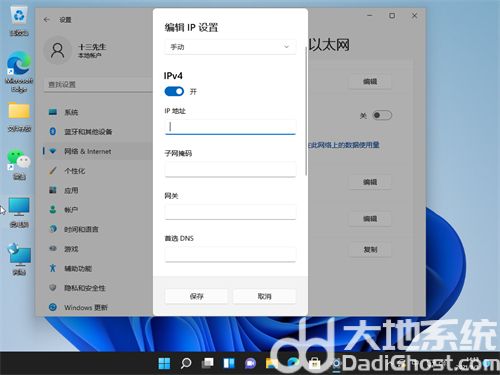
Task: Open the 手动 dropdown in 编辑 IP 设置
Action: [230, 47]
